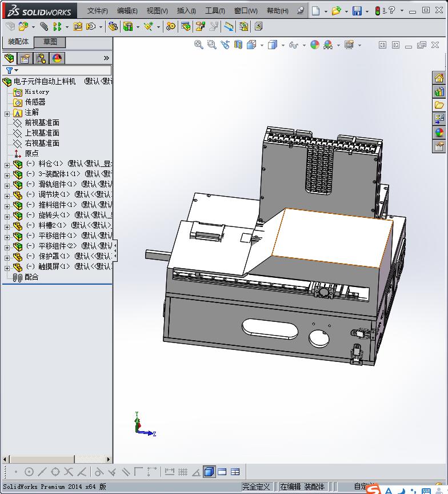The width and height of the screenshot is (448, 494).
Task: Open the 插入(I) menu
Action: [186, 11]
